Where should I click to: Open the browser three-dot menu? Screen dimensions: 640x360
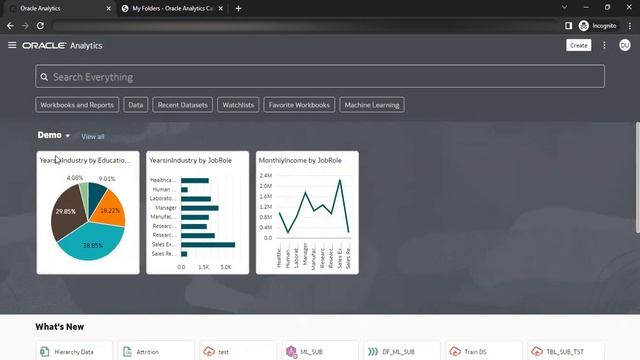(x=630, y=26)
